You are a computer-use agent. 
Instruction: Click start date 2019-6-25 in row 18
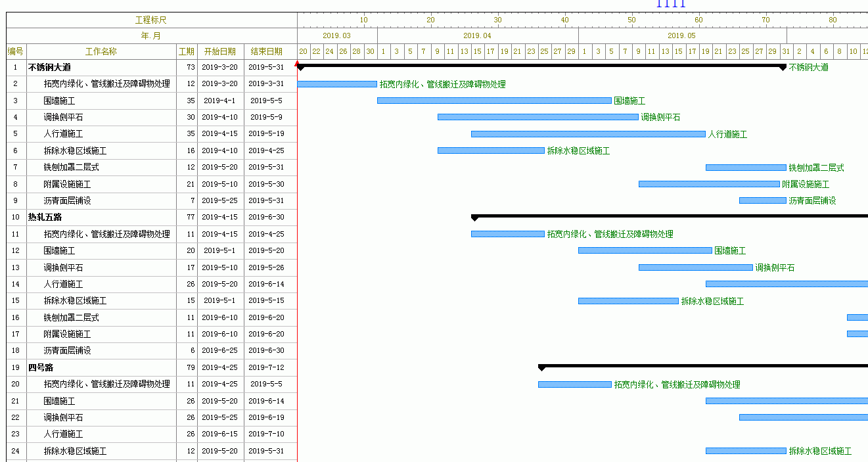(x=220, y=351)
